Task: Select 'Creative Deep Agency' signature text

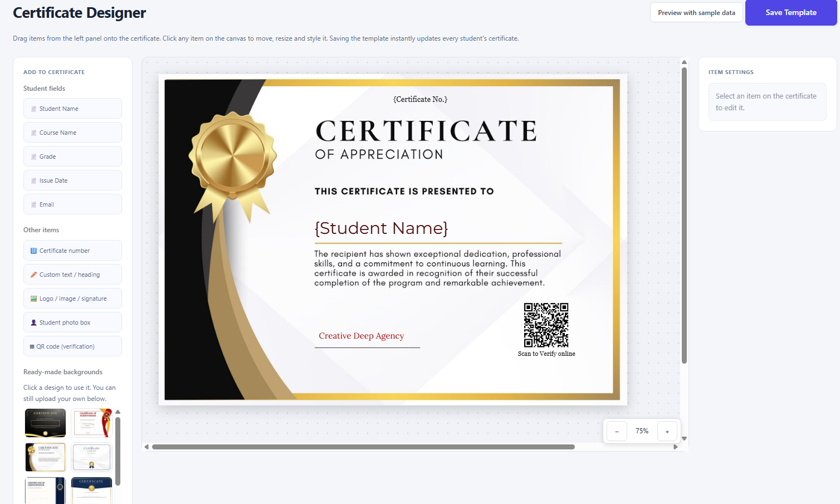Action: click(x=362, y=336)
